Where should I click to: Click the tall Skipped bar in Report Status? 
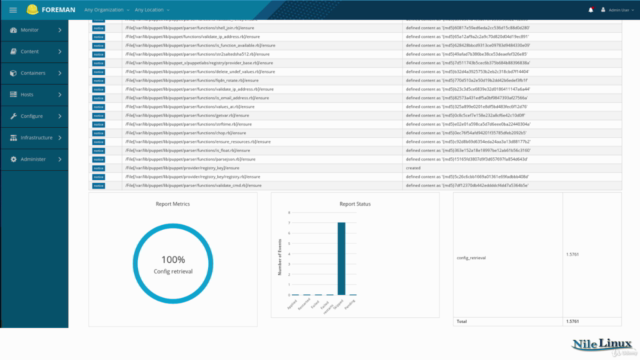click(341, 258)
